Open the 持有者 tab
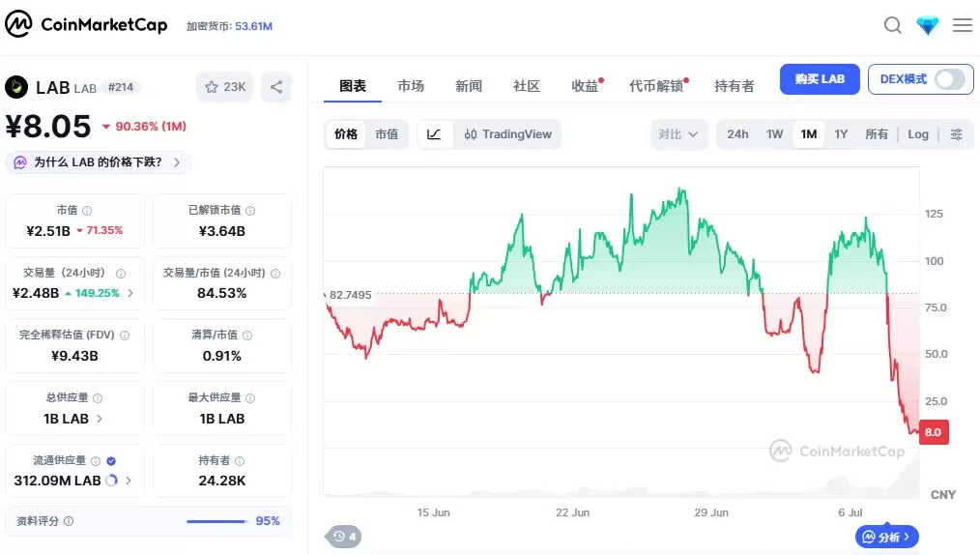 pos(735,86)
